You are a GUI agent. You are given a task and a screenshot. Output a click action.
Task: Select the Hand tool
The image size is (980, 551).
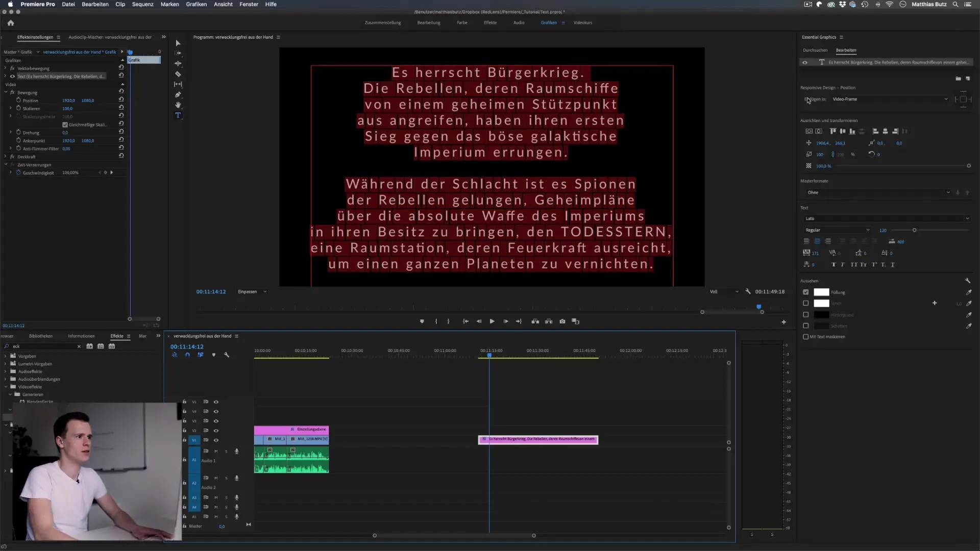[178, 105]
